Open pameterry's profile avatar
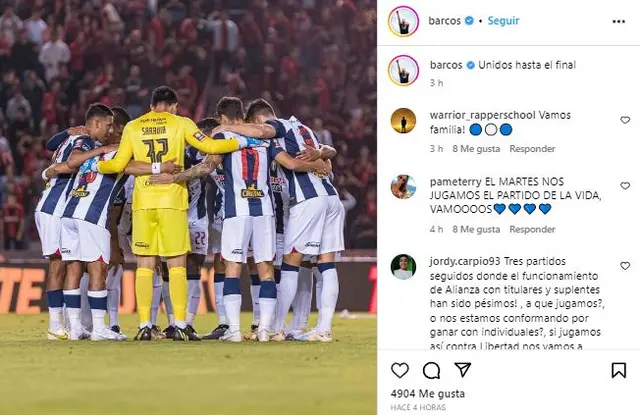Image resolution: width=640 pixels, height=415 pixels. coord(403,186)
